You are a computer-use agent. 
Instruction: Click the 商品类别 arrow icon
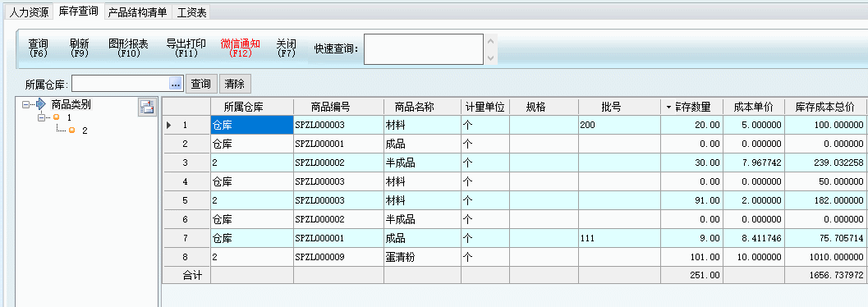click(40, 104)
